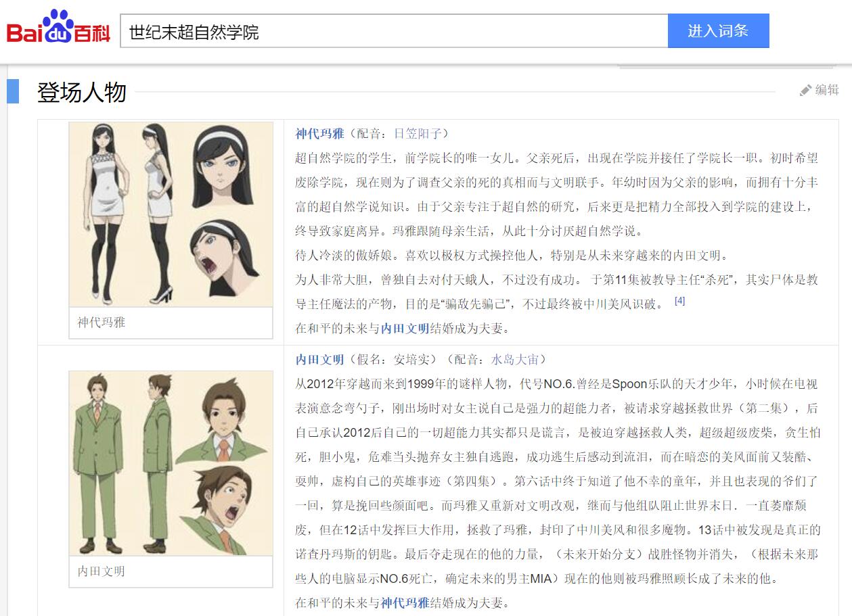The image size is (852, 616).
Task: Follow 神代玛雅 link in Fumiaki's marriage sentence
Action: (x=405, y=603)
